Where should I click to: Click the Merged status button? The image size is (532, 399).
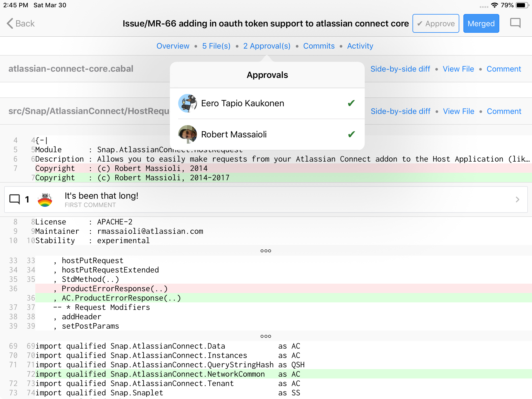(481, 23)
